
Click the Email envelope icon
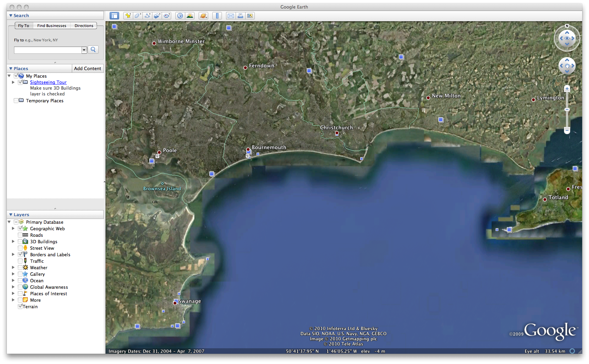tap(231, 16)
